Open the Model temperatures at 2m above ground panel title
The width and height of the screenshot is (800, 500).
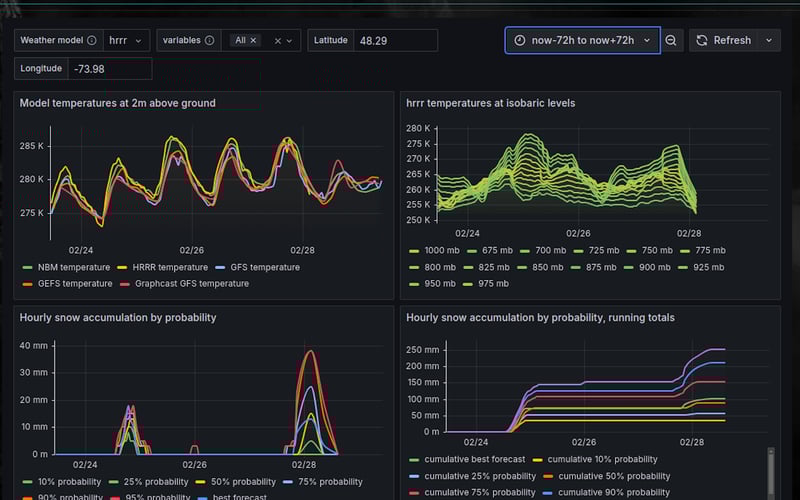tap(117, 103)
